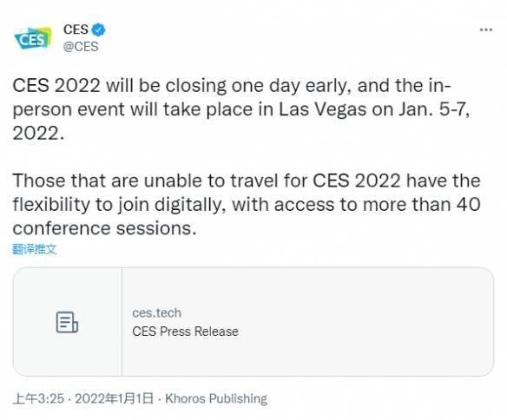Click the words "conference sessions" in tweet

coord(104,228)
